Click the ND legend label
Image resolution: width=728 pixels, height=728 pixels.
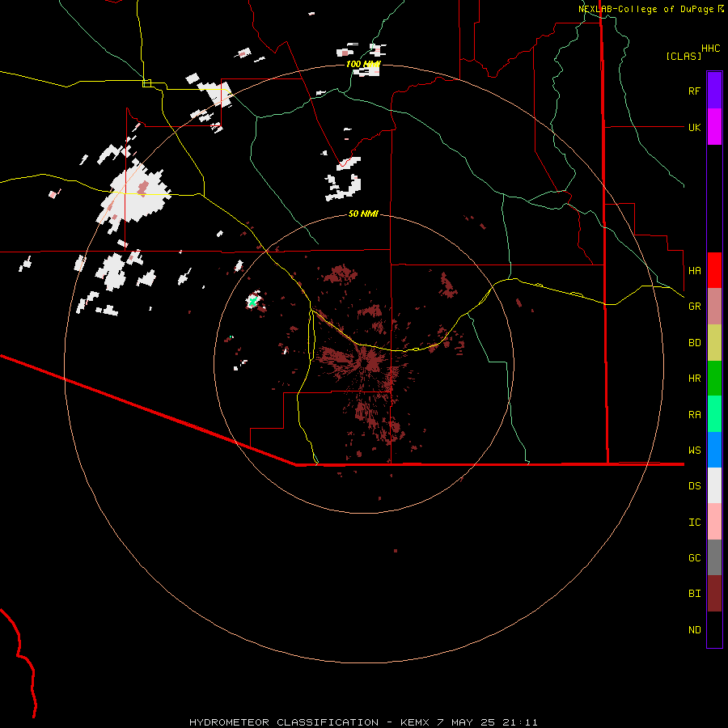click(x=695, y=629)
